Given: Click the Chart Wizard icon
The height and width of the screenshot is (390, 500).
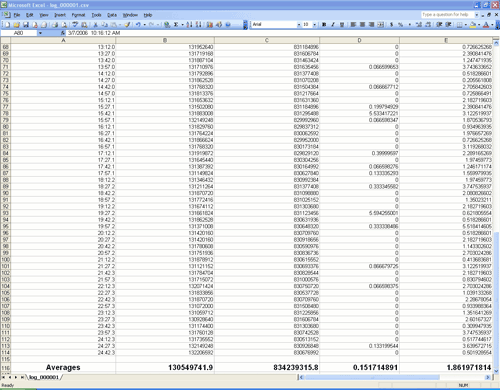Looking at the screenshot, I should point(210,25).
